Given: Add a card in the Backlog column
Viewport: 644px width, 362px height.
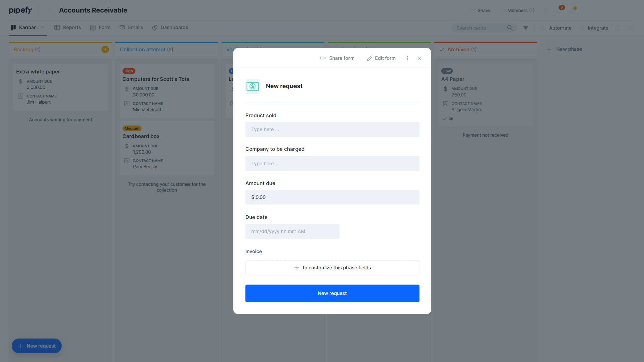Looking at the screenshot, I should tap(105, 49).
